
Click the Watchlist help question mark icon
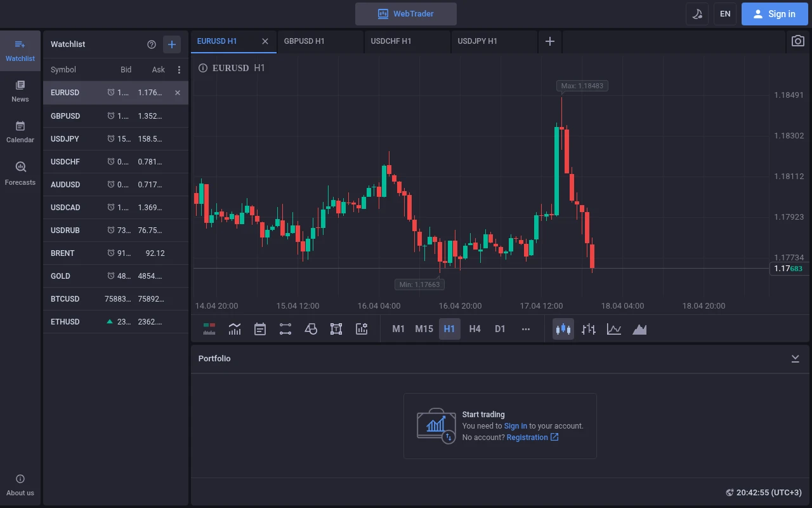click(151, 44)
